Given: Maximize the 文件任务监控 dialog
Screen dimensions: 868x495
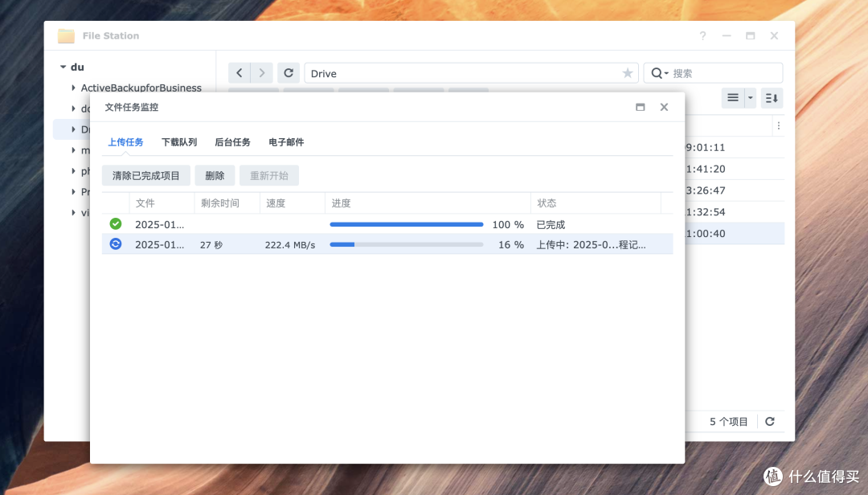Looking at the screenshot, I should coord(641,107).
